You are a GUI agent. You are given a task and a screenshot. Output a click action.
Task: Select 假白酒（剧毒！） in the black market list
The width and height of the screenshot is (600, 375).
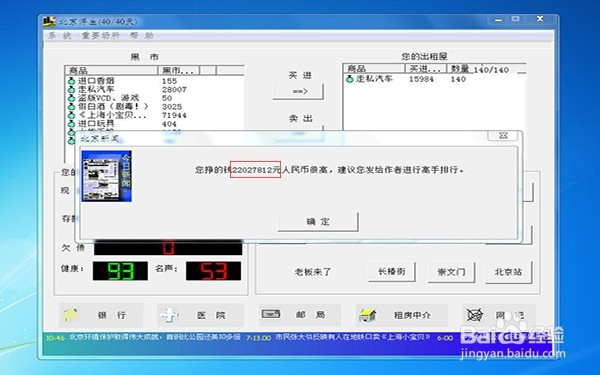(x=113, y=106)
